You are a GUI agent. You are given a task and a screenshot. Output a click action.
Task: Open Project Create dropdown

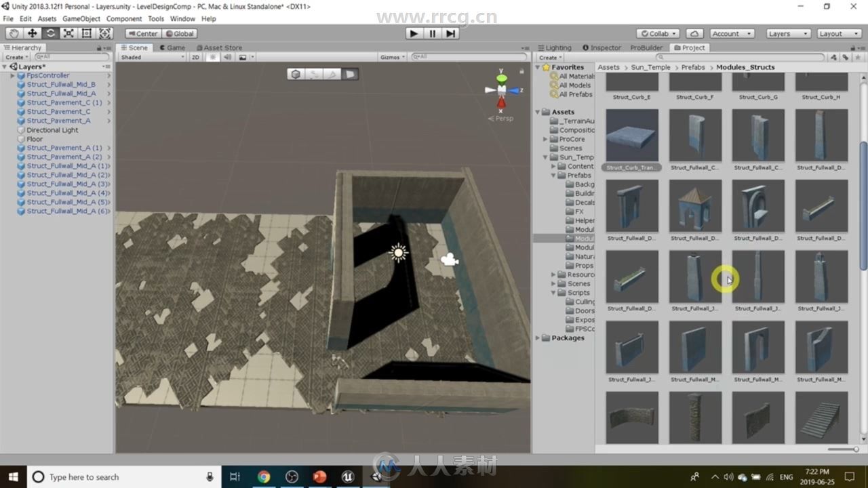(550, 57)
